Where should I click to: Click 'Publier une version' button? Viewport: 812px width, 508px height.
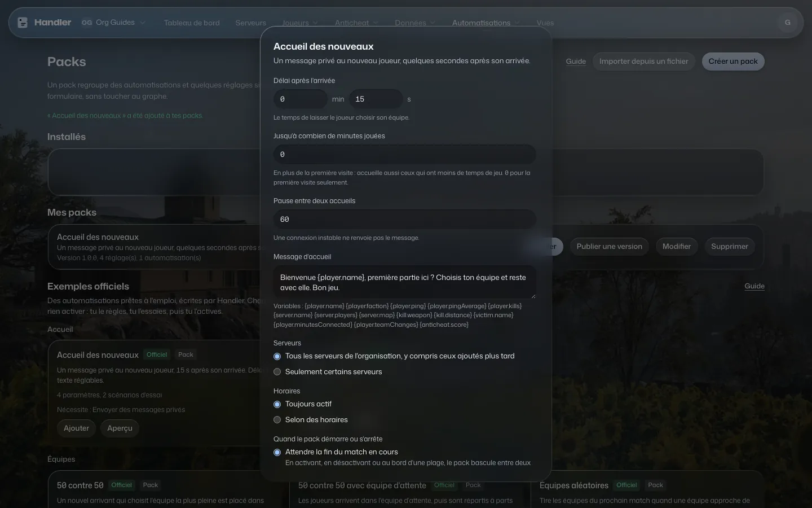pos(610,247)
